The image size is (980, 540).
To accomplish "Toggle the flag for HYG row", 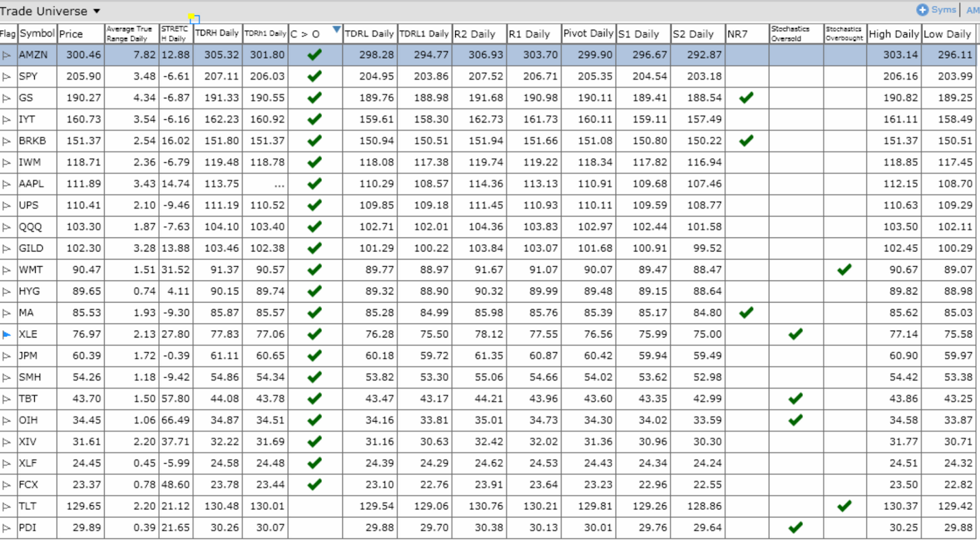I will click(7, 291).
